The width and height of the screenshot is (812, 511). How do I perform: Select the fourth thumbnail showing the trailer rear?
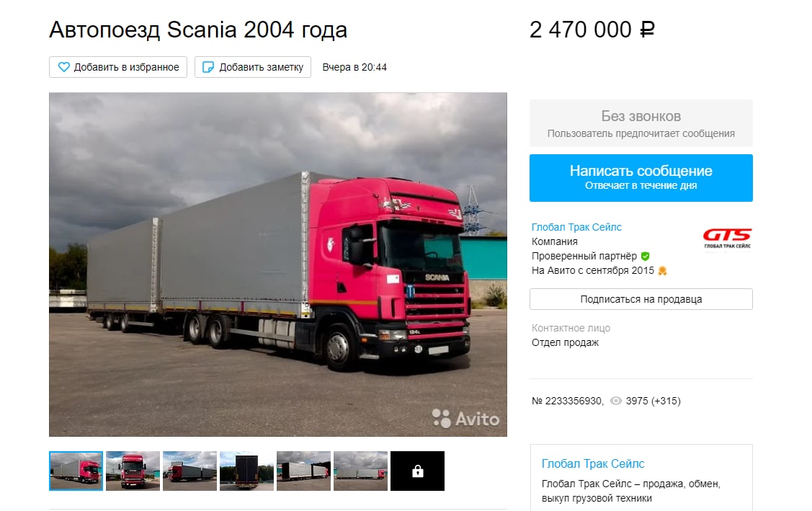tap(247, 471)
